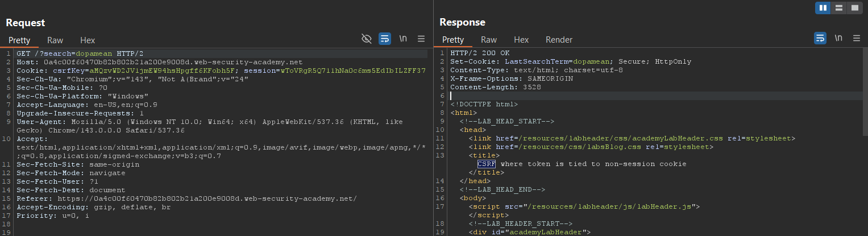Toggle word wrap in Response panel

coord(820,38)
